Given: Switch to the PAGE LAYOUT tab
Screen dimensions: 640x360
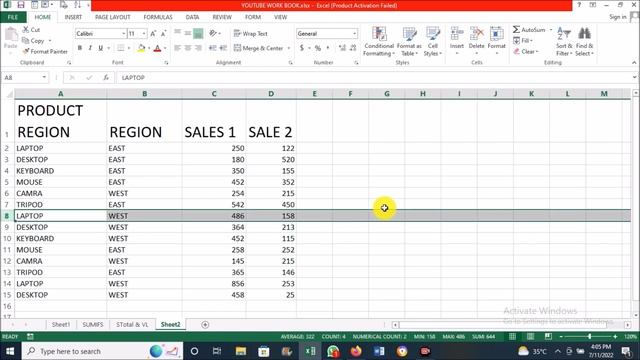Looking at the screenshot, I should click(112, 17).
